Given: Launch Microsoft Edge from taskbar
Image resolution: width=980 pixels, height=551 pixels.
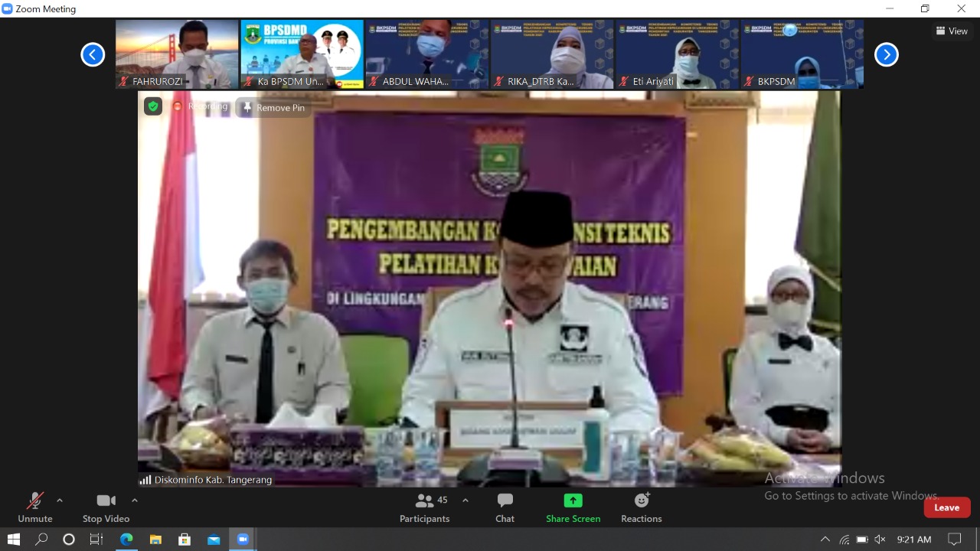Looking at the screenshot, I should pyautogui.click(x=126, y=540).
